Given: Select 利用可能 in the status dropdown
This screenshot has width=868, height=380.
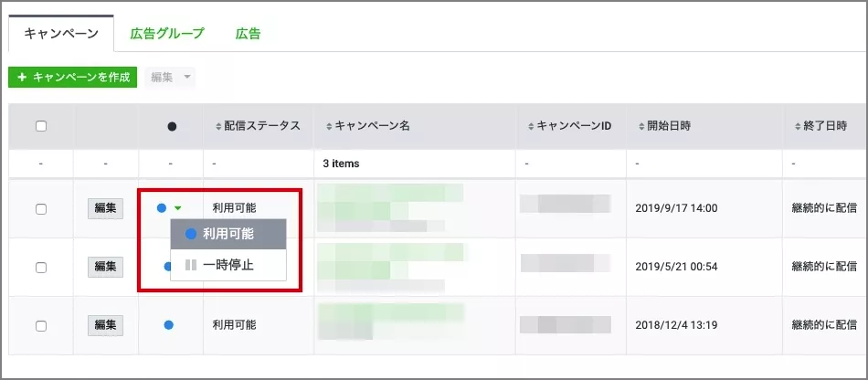Looking at the screenshot, I should coord(228,234).
